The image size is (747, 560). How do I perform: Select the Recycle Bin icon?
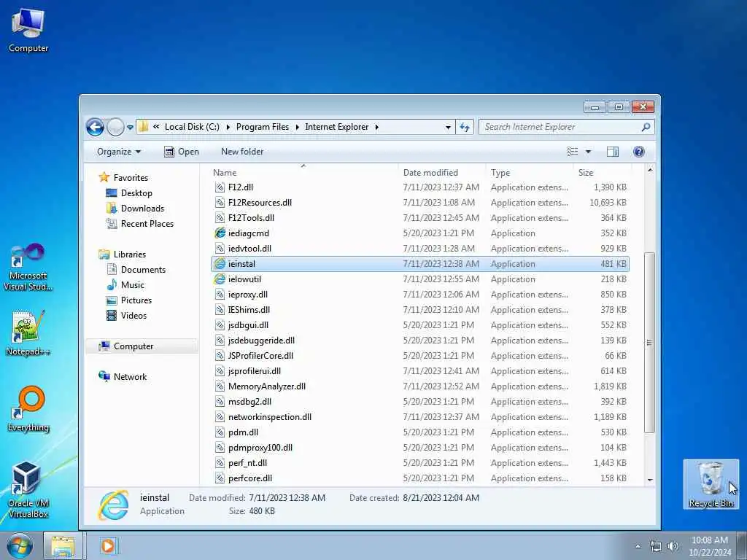click(x=711, y=484)
